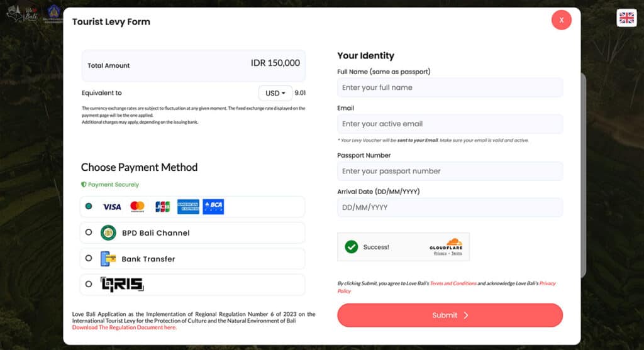
Task: Open the USD currency dropdown
Action: click(x=275, y=93)
